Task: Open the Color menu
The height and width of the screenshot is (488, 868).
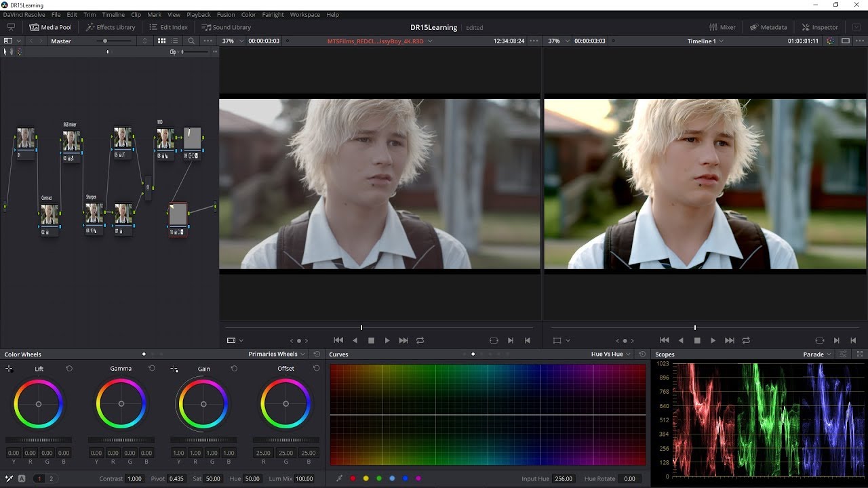Action: [x=249, y=14]
